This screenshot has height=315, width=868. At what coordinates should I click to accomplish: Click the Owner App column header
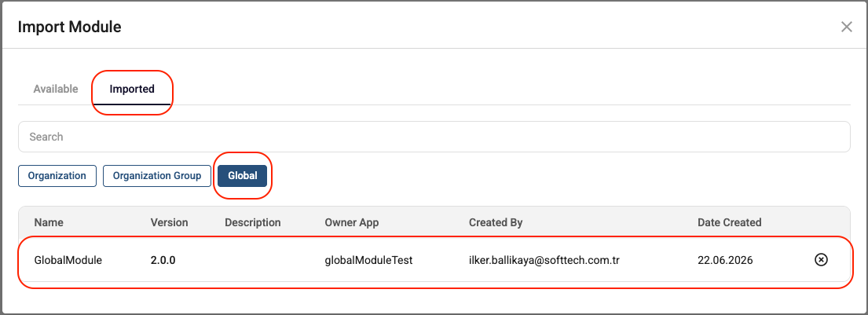click(351, 222)
